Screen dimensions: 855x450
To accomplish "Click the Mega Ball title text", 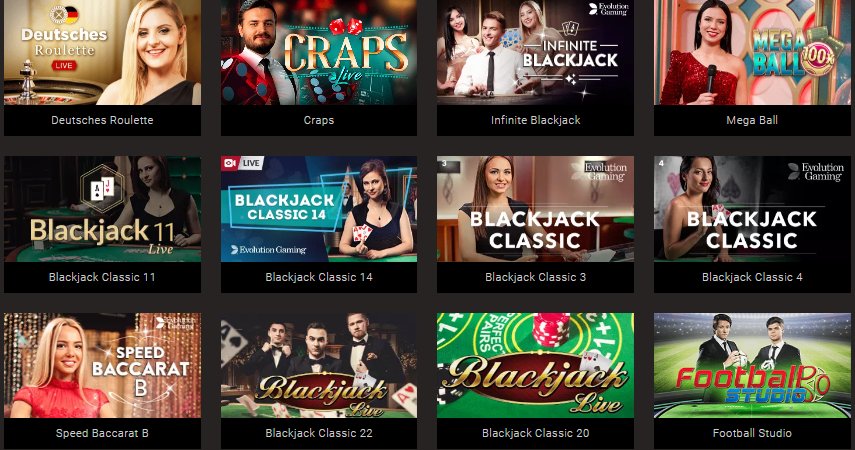I will pos(752,120).
